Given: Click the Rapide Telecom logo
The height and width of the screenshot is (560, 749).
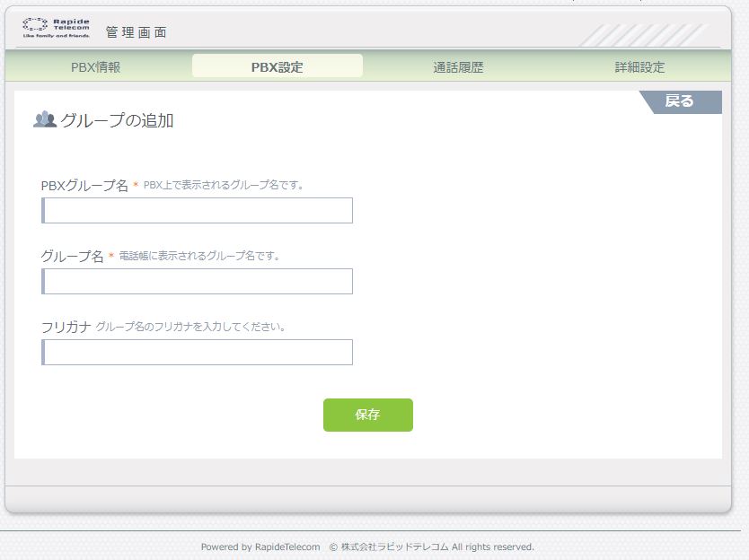Looking at the screenshot, I should click(x=56, y=28).
